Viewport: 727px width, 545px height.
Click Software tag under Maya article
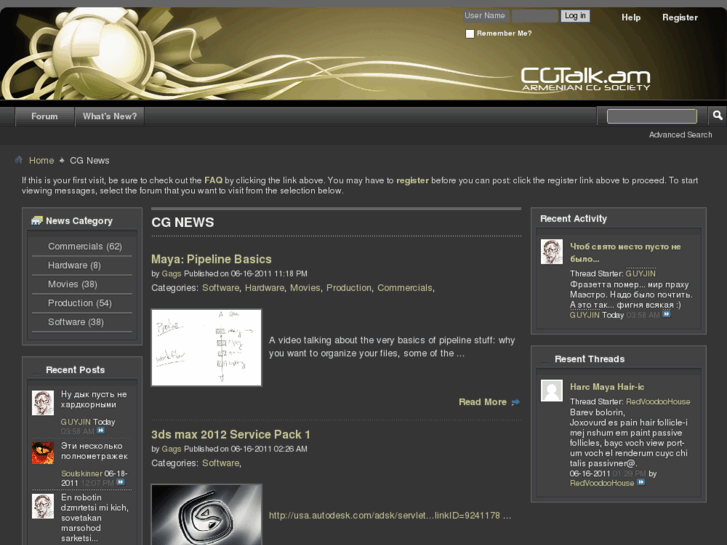(220, 288)
